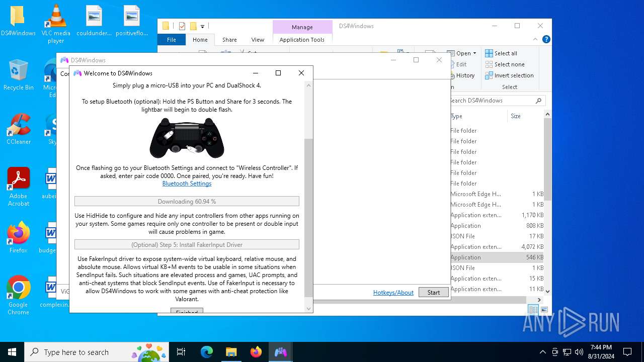Click the Properties checkmark icon in Explorer's quick access toolbar

[182, 26]
